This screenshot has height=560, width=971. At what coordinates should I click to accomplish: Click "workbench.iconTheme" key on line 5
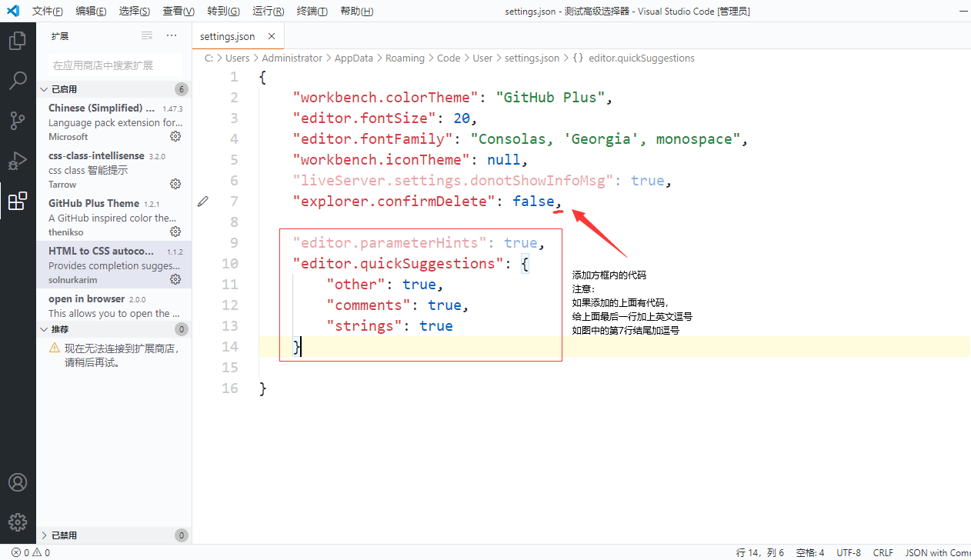point(381,160)
